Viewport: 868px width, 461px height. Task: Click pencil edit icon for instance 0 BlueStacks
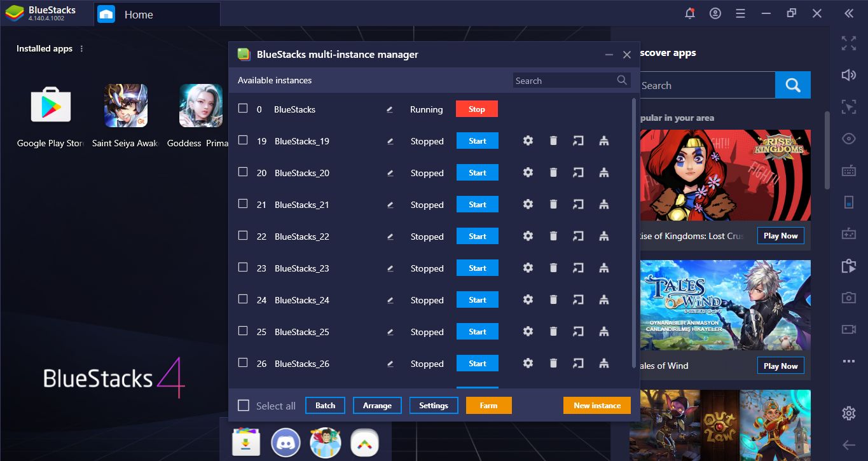(x=390, y=109)
